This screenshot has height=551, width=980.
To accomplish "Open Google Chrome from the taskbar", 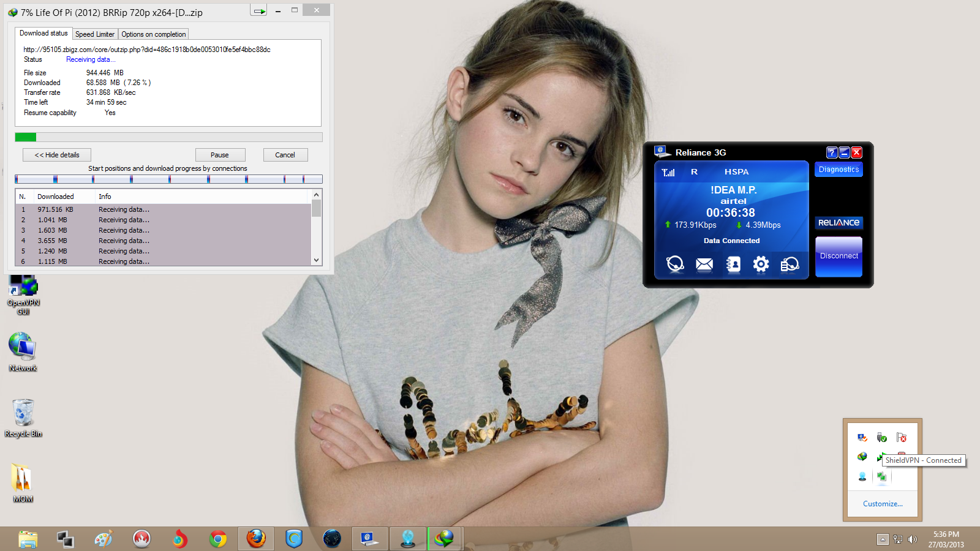I will point(217,539).
